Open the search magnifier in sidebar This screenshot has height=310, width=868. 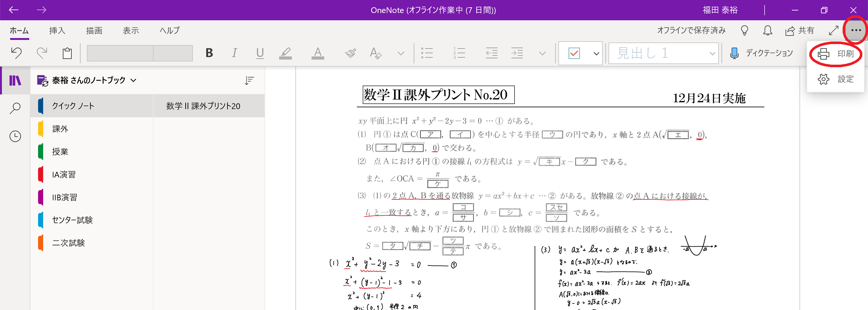point(15,108)
